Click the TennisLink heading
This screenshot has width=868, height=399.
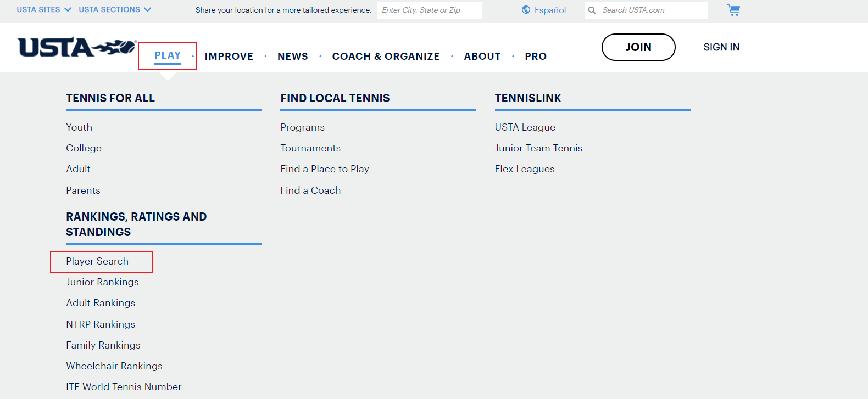pos(528,98)
